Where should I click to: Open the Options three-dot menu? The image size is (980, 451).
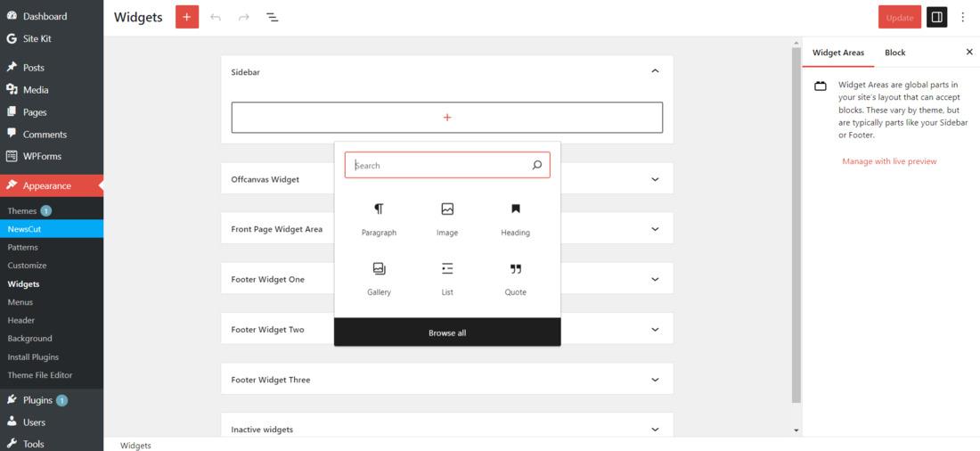[x=963, y=17]
